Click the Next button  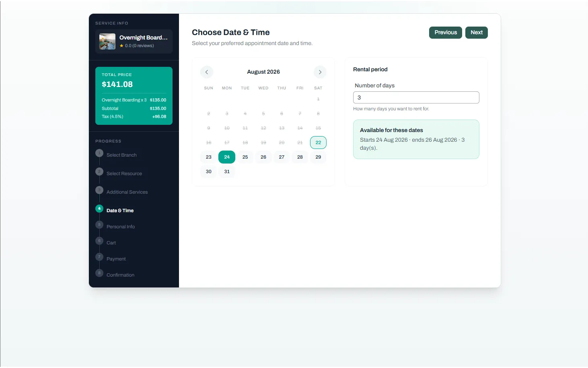coord(476,33)
